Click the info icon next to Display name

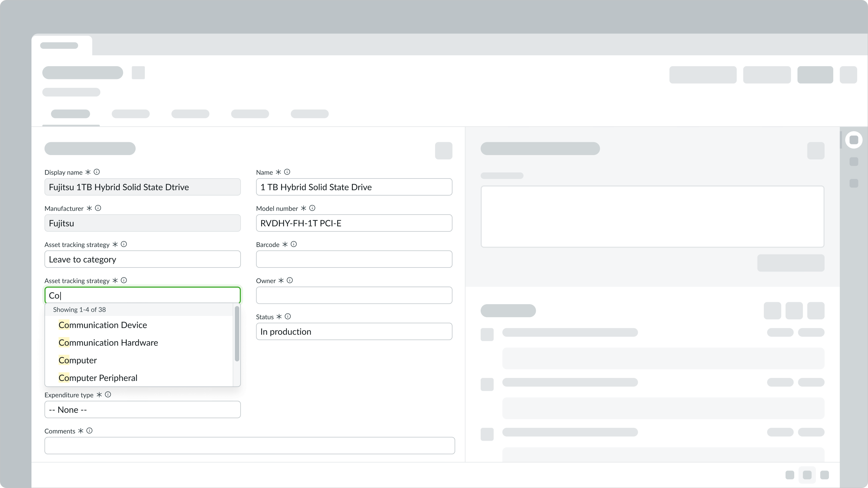tap(97, 172)
